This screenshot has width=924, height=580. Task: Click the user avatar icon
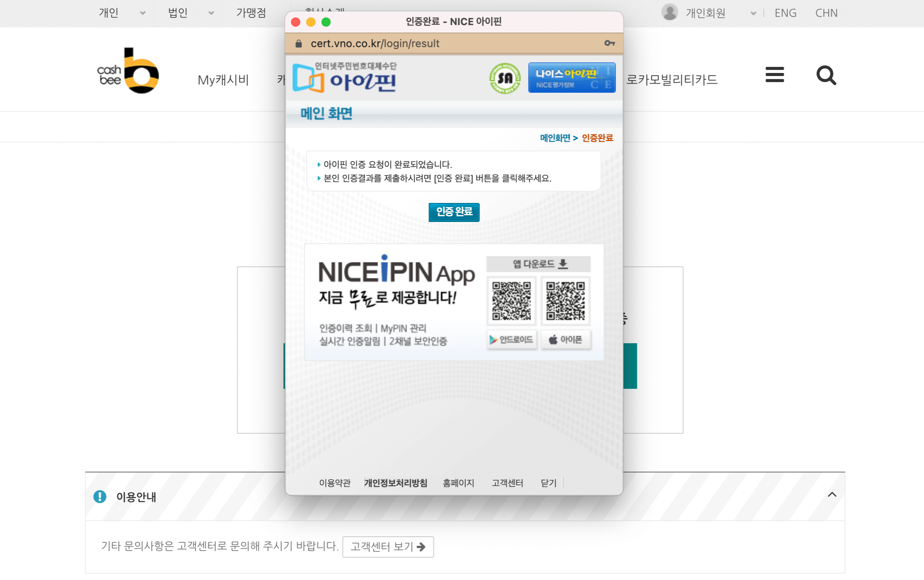pyautogui.click(x=670, y=12)
